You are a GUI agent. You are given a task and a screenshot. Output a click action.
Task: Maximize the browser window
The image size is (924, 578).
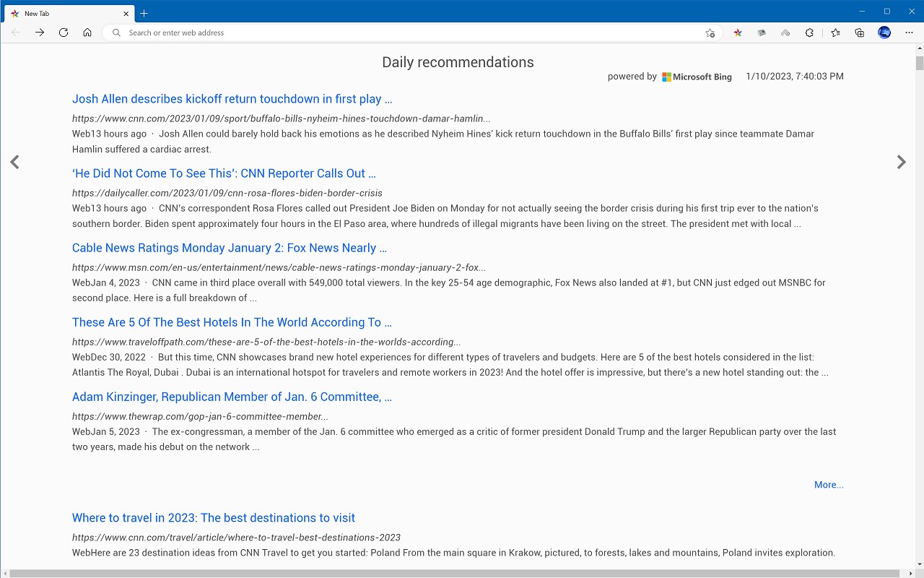click(887, 11)
